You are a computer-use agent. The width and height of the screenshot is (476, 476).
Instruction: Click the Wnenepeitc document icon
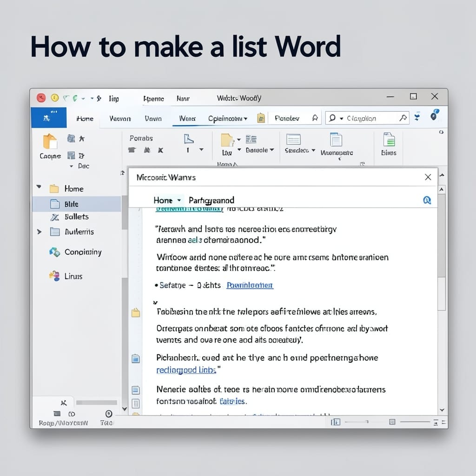[336, 140]
